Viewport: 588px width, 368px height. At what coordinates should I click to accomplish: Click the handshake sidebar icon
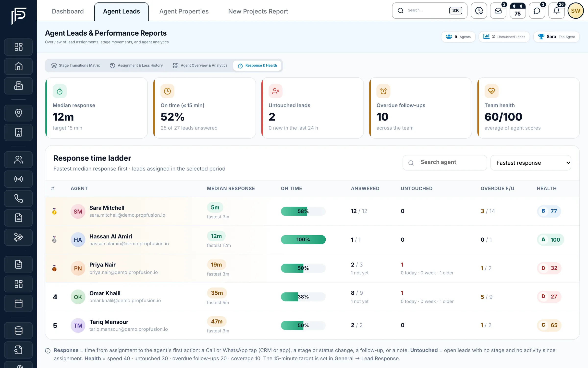point(18,237)
